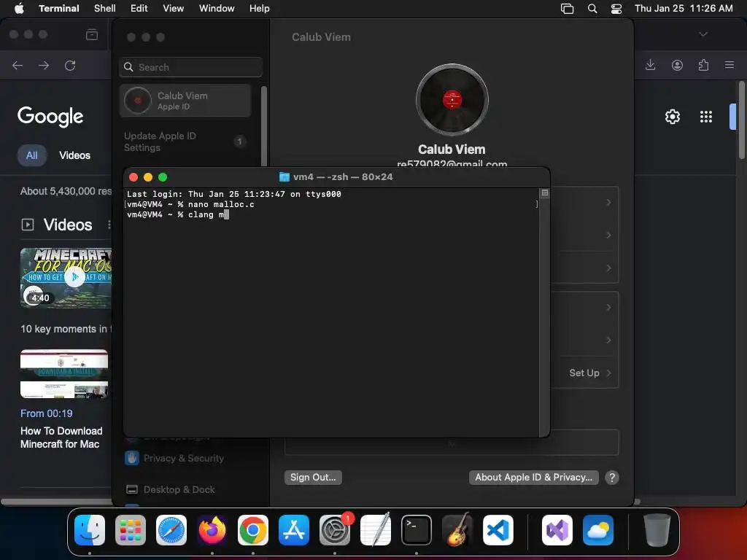The width and height of the screenshot is (747, 560).
Task: Open the View menu
Action: pos(174,8)
